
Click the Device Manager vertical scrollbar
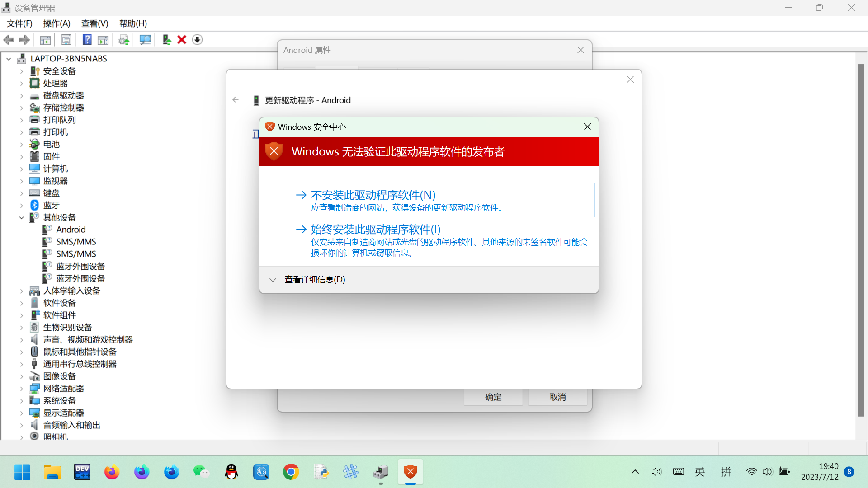coord(861,239)
